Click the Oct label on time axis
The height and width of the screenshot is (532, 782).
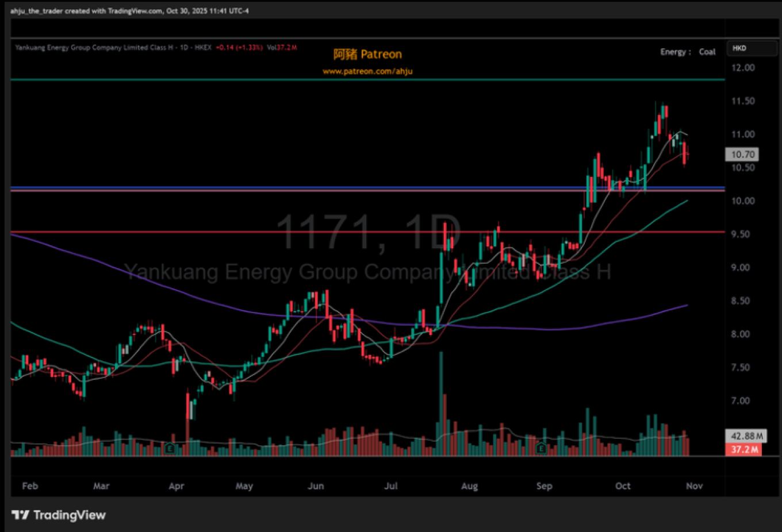point(623,486)
